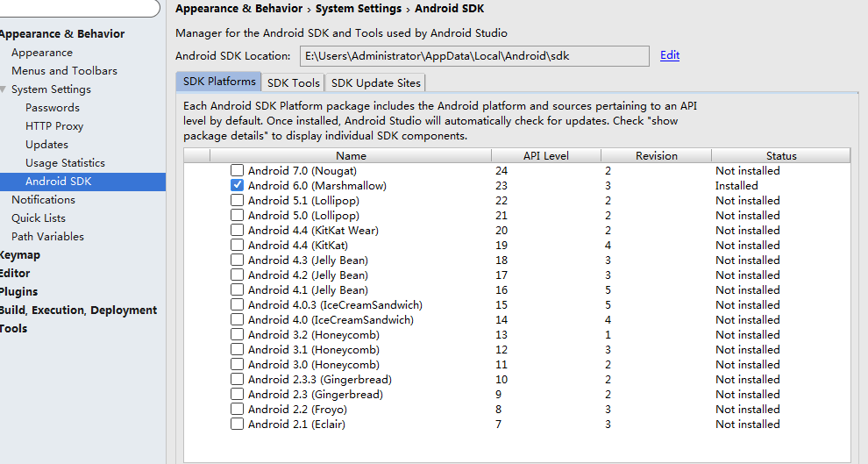Click the settings search box

pyautogui.click(x=81, y=8)
